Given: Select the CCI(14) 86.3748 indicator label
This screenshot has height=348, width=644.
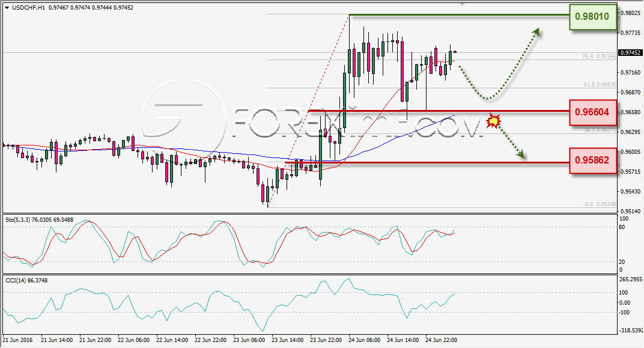Looking at the screenshot, I should point(26,281).
